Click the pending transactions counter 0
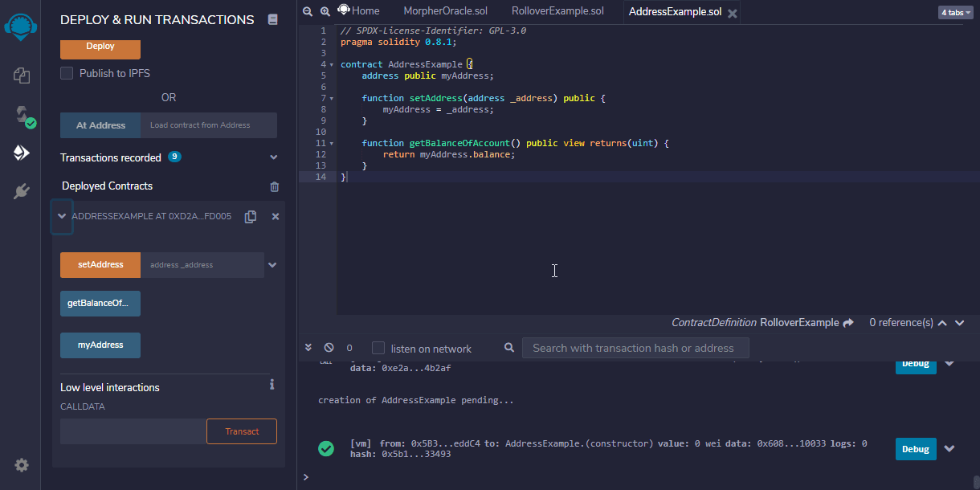This screenshot has height=490, width=980. (349, 348)
